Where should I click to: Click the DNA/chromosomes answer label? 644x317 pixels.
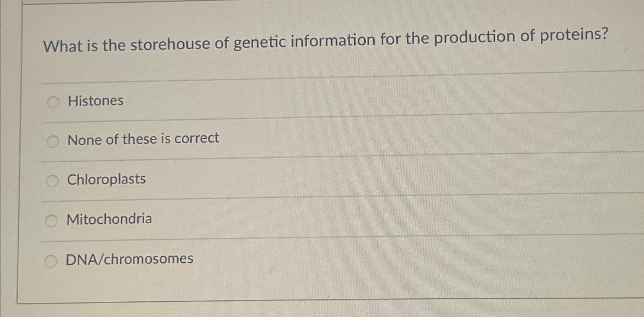[x=129, y=259]
